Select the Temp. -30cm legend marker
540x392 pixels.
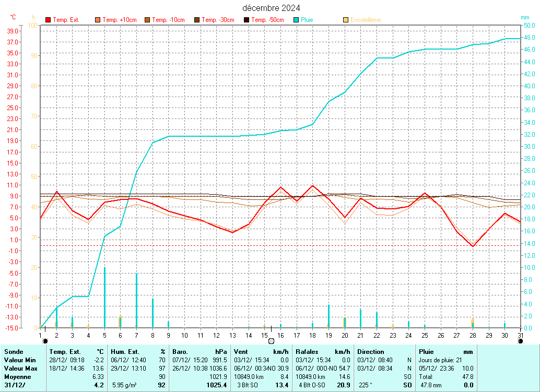point(197,20)
